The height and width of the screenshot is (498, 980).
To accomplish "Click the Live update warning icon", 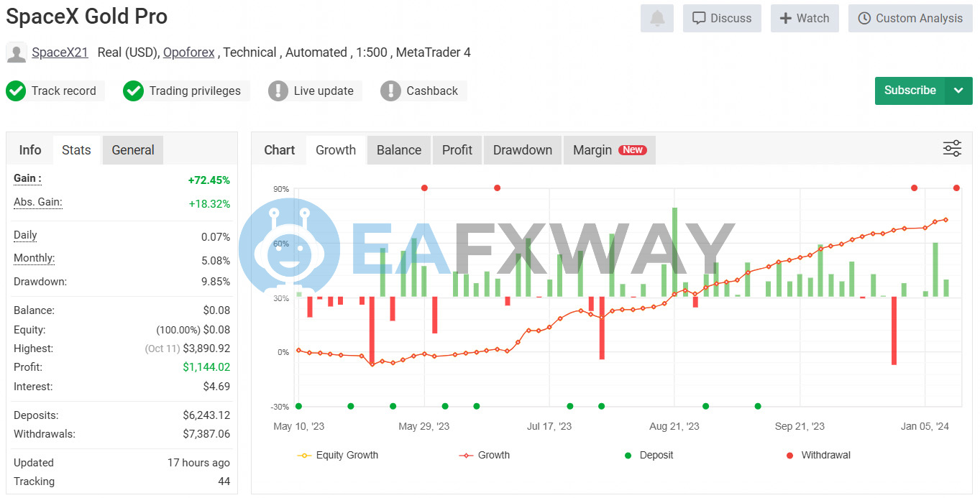I will [x=278, y=91].
